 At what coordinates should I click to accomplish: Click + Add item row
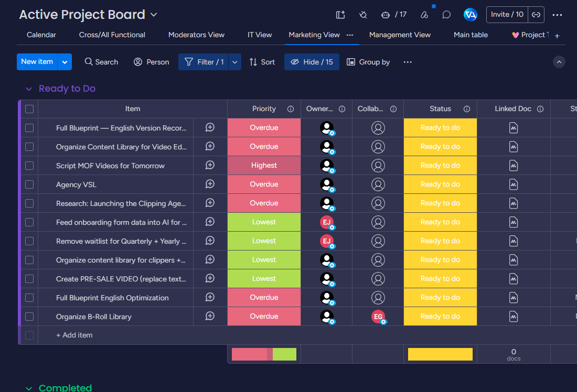(74, 335)
